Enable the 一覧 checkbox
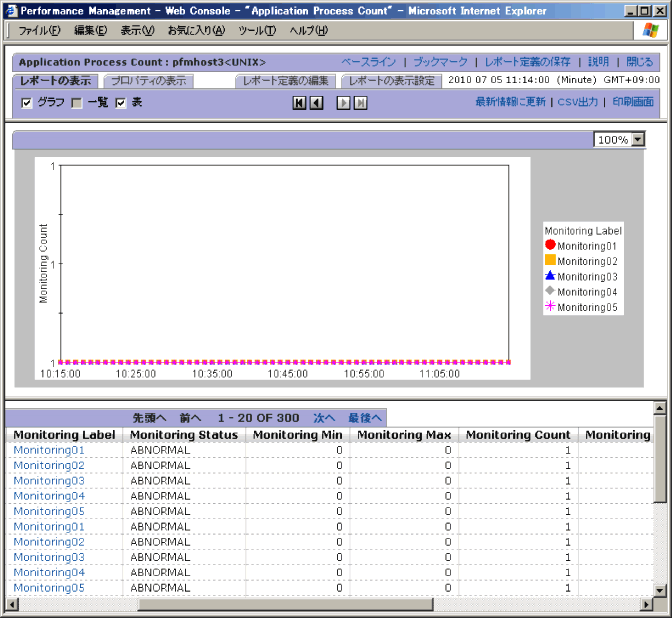This screenshot has width=672, height=618. click(77, 103)
